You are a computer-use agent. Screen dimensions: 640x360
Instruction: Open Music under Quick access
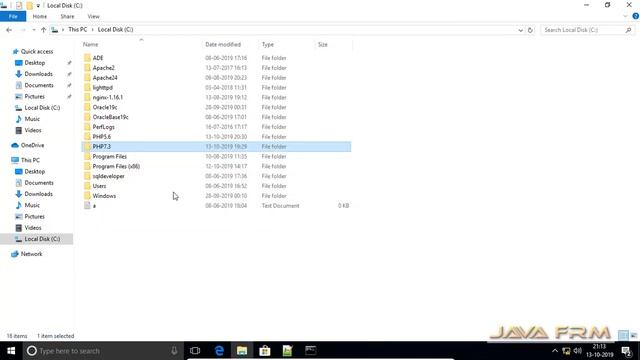[32, 119]
